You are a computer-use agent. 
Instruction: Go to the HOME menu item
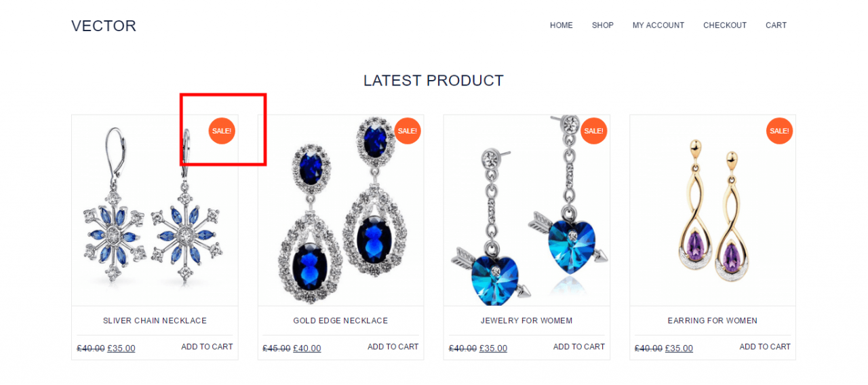(561, 25)
